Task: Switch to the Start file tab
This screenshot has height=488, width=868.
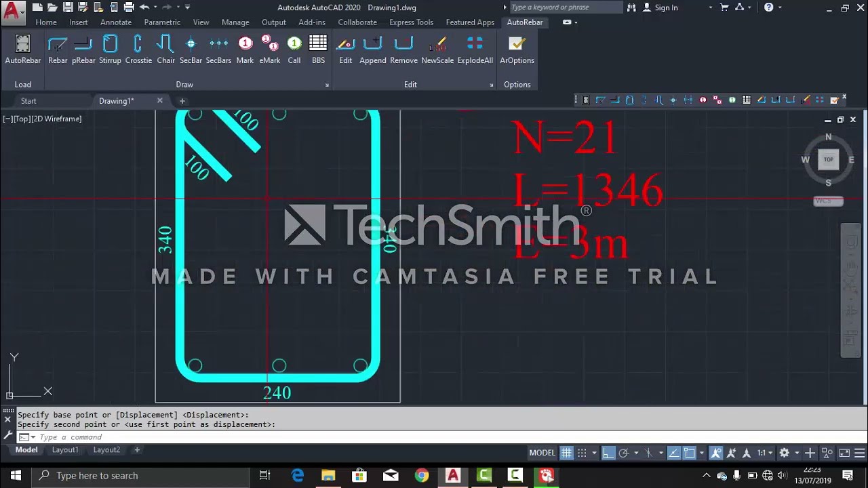Action: [28, 101]
